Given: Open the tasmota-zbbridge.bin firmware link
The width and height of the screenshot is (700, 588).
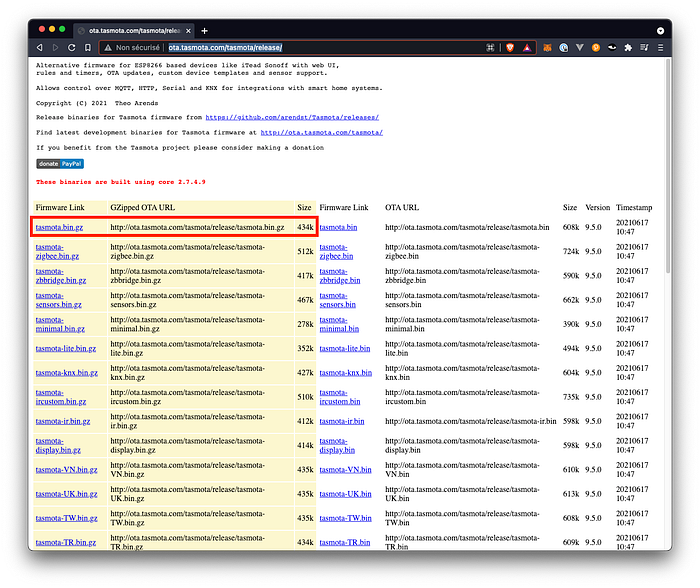Looking at the screenshot, I should click(340, 275).
